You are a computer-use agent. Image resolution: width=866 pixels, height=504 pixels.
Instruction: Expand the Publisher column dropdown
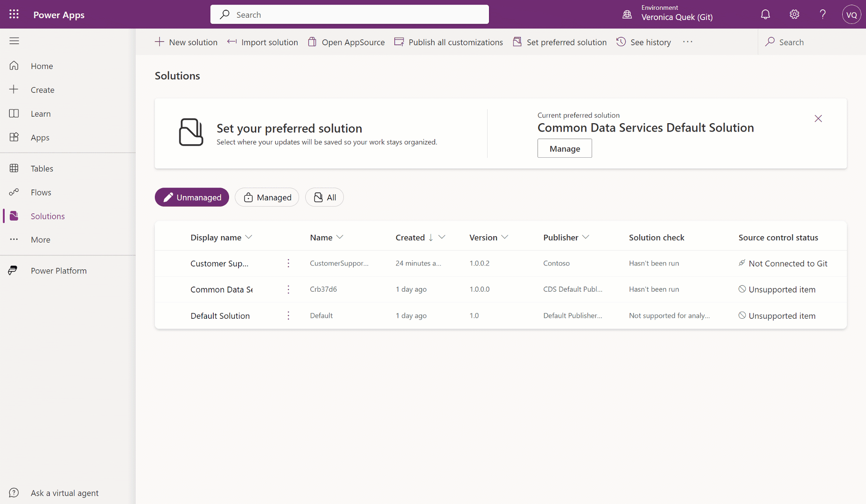(x=586, y=238)
